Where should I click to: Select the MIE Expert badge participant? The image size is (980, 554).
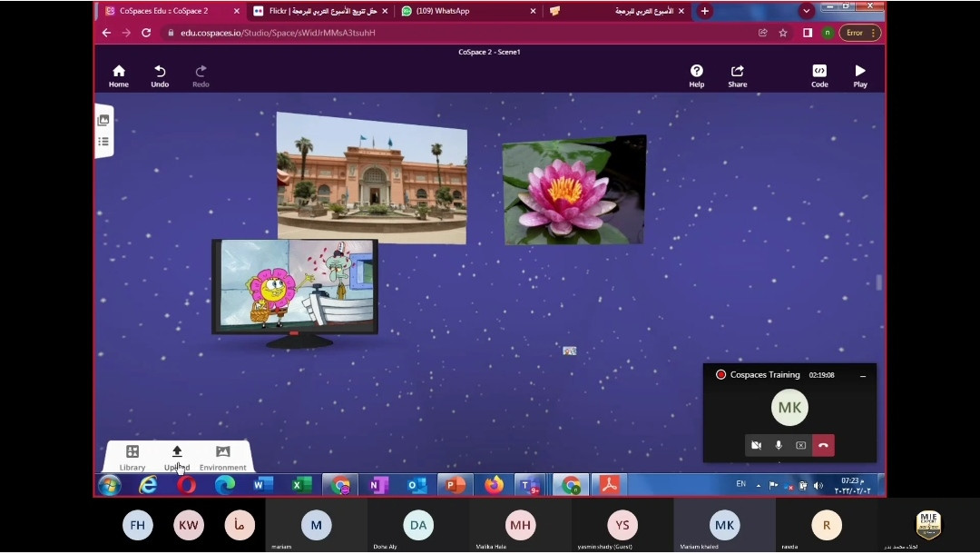(928, 525)
